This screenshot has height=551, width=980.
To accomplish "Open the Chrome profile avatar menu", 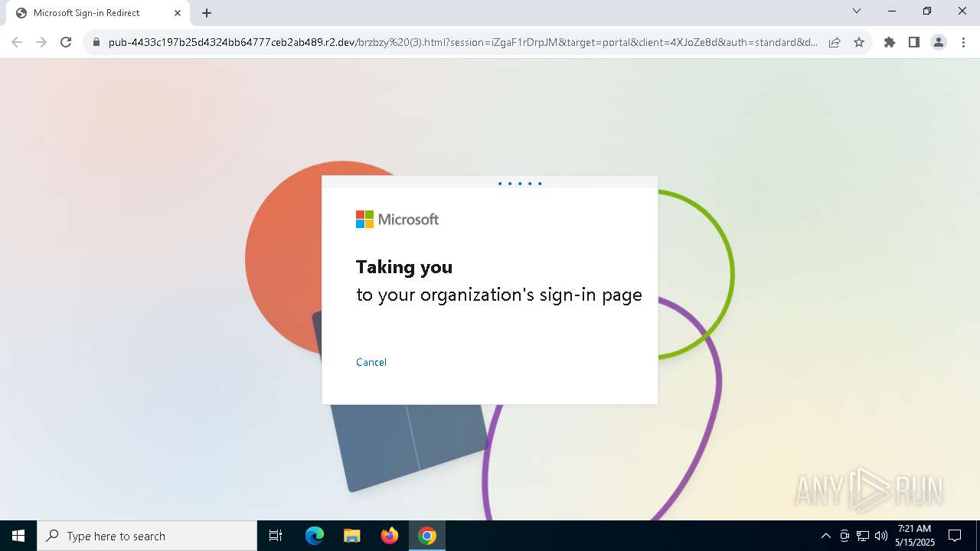I will coord(939,42).
